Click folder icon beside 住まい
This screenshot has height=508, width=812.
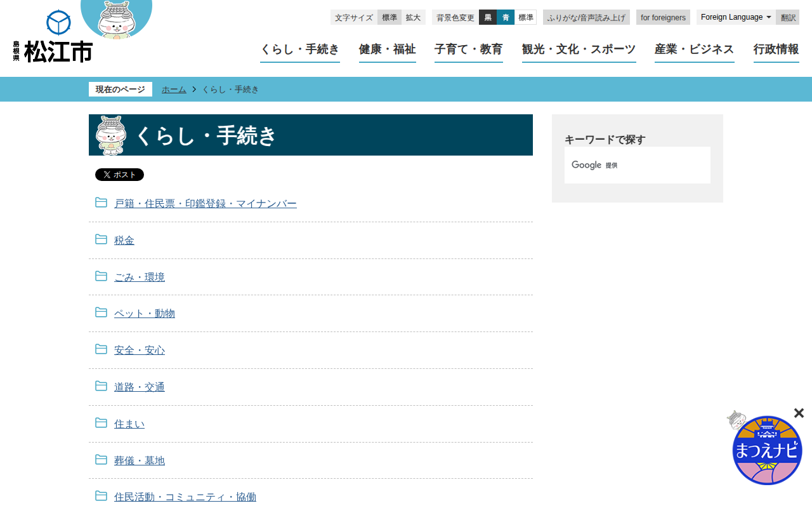tap(101, 423)
